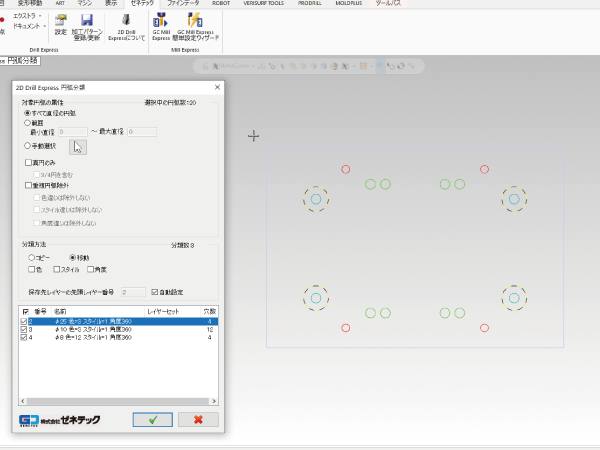Click list scrollbar left arrow
This screenshot has height=450, width=600.
[23, 401]
